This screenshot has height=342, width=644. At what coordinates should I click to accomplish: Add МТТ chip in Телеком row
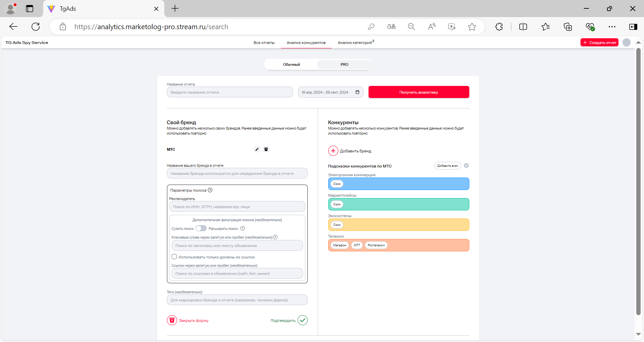357,245
